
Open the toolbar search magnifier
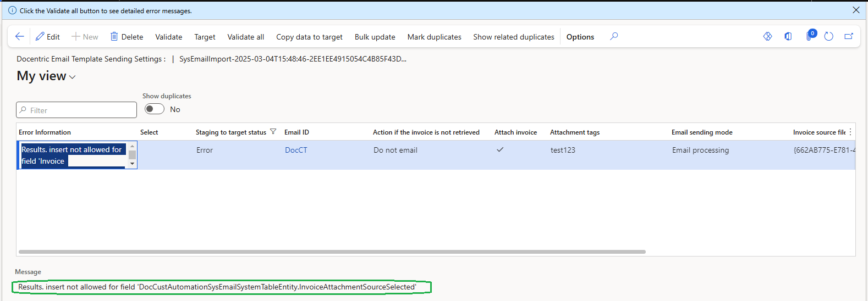pyautogui.click(x=614, y=36)
